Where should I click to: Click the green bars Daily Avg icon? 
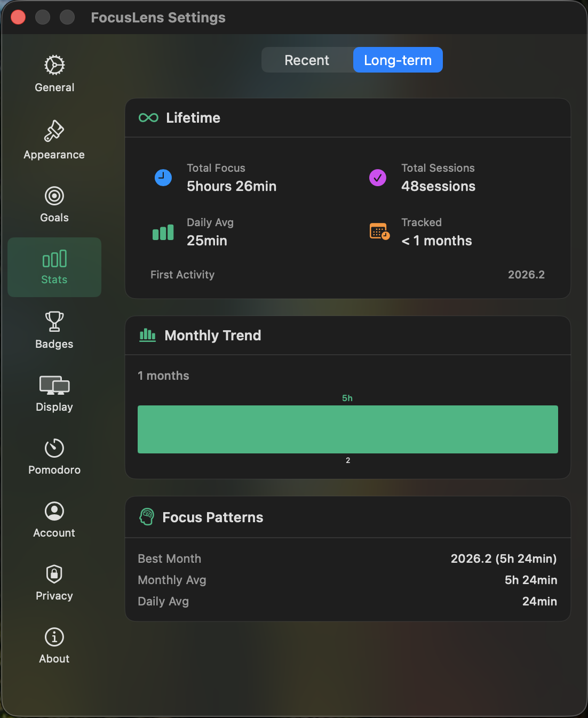[x=163, y=232]
